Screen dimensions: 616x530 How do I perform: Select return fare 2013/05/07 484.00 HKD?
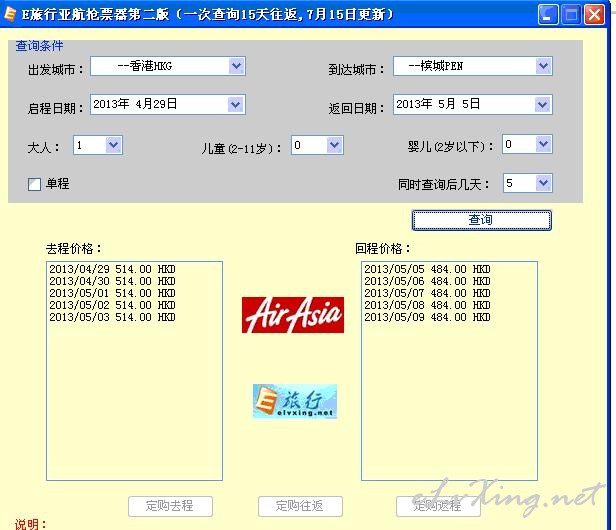tap(427, 293)
